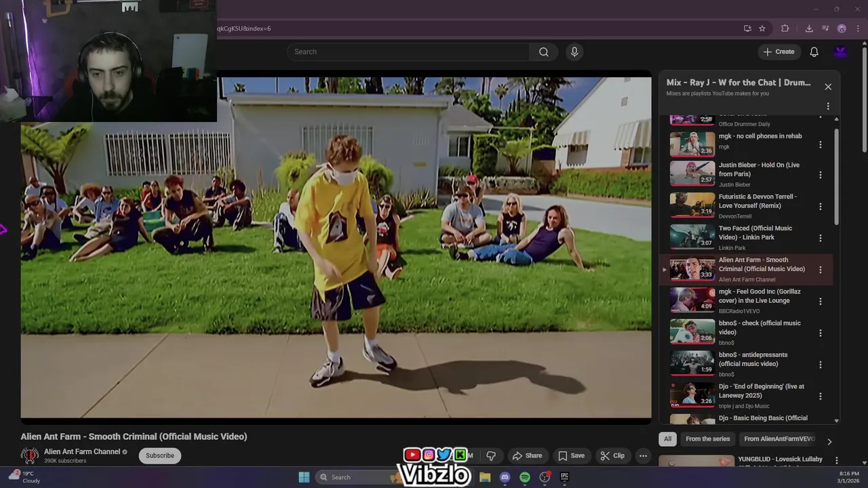Click the video player to pause
This screenshot has width=868, height=488.
coord(336,247)
